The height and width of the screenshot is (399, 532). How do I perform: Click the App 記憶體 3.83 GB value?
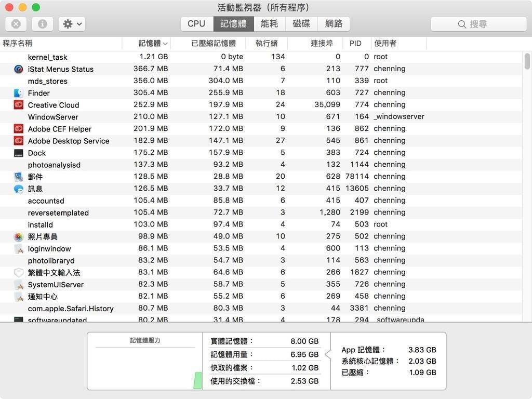tap(422, 350)
